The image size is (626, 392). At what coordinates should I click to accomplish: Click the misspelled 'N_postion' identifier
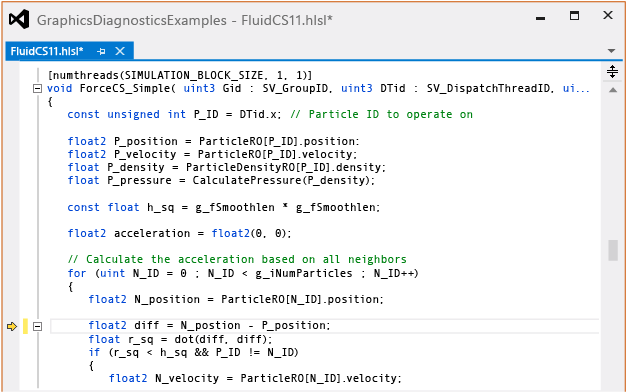click(x=210, y=325)
